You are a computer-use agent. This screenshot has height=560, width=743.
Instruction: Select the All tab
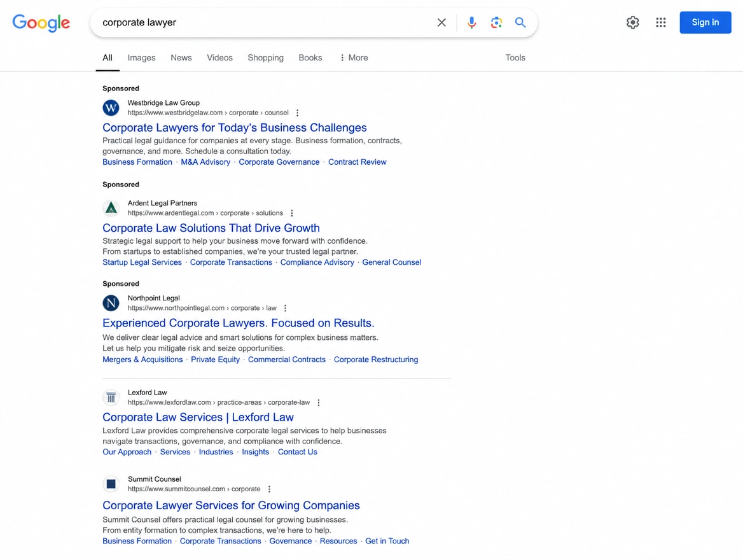point(108,58)
